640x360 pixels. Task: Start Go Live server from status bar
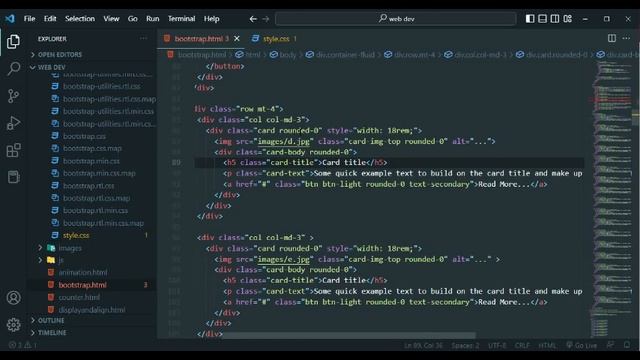click(581, 346)
